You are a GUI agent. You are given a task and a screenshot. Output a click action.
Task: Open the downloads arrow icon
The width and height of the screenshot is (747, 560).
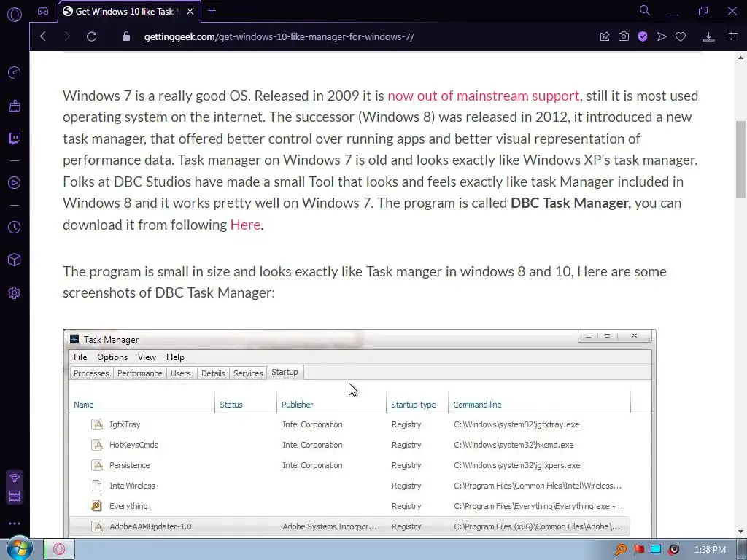[708, 36]
